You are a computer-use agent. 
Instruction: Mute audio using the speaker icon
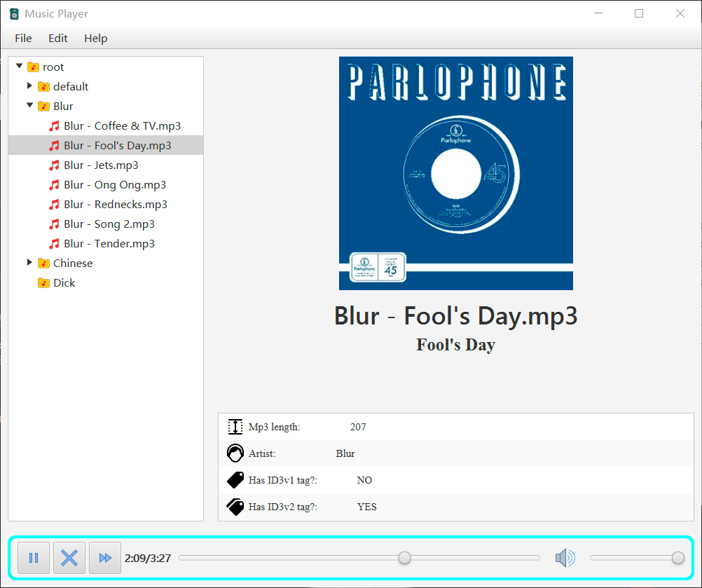click(x=565, y=558)
